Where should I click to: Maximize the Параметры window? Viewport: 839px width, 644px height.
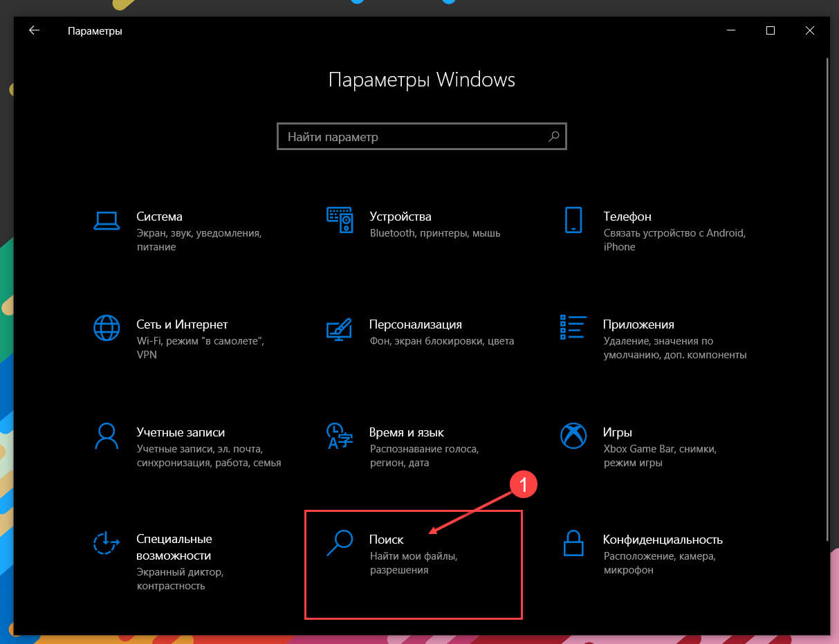[770, 30]
